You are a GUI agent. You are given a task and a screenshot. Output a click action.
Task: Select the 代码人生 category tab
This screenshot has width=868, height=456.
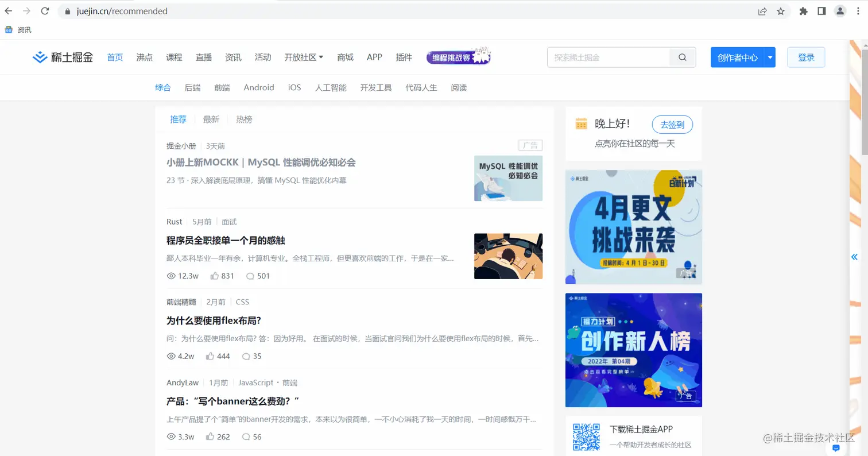[421, 87]
